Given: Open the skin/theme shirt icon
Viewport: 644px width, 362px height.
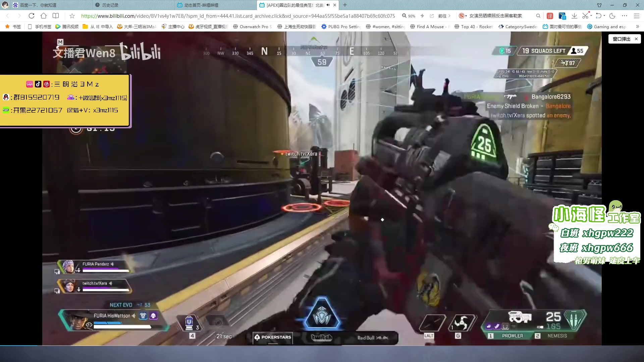Looking at the screenshot, I should 599,5.
